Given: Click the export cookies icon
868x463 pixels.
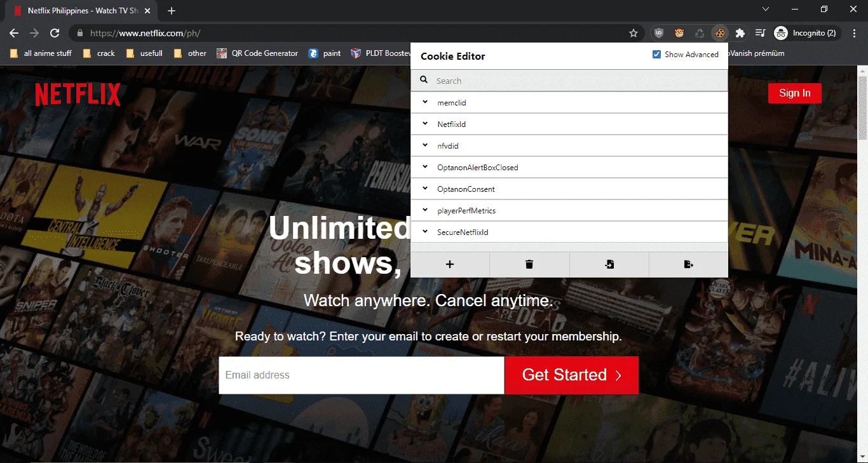Looking at the screenshot, I should point(688,264).
